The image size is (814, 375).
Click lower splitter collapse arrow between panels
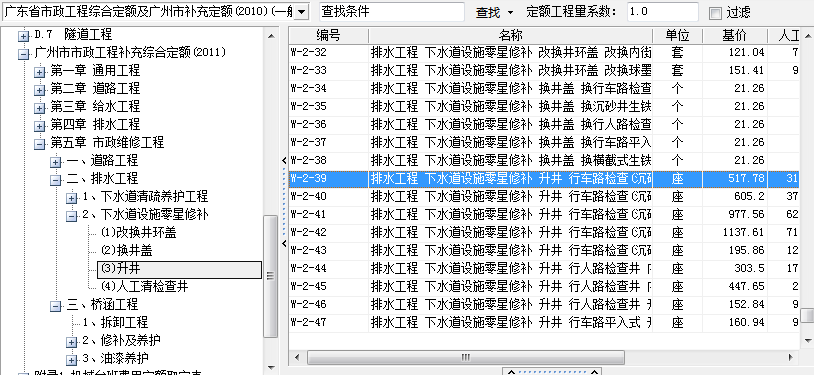[x=284, y=243]
